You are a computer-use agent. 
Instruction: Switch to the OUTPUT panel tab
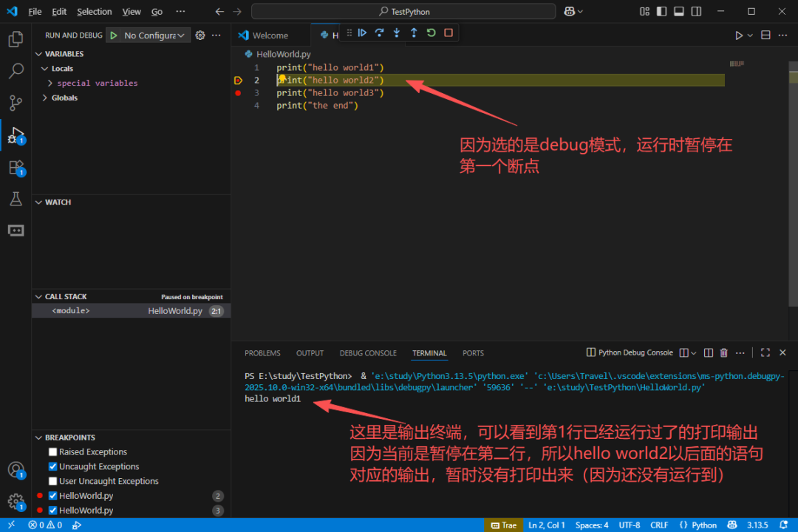click(x=310, y=352)
